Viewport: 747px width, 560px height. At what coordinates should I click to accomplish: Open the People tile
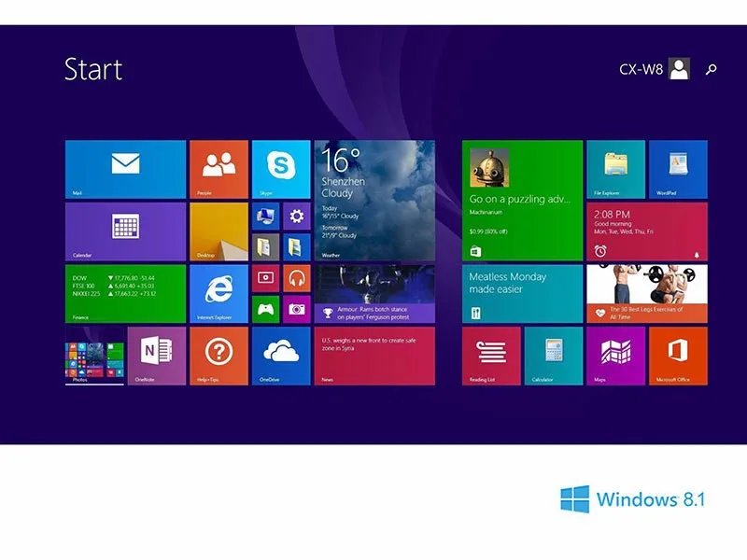coord(219,170)
